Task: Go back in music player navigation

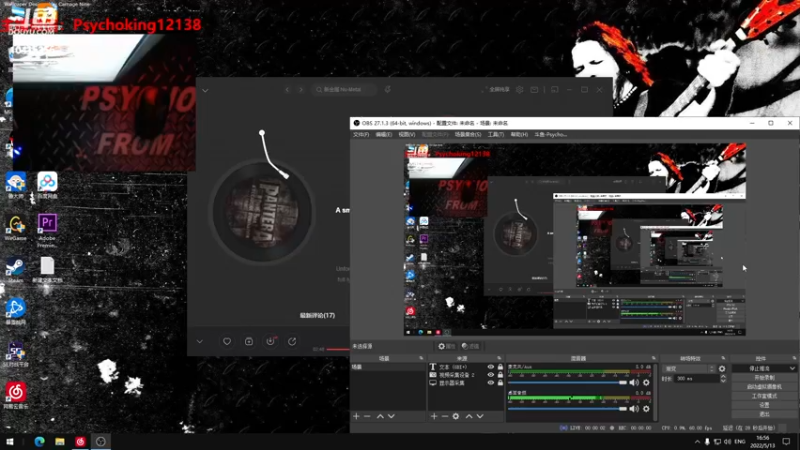Action: pos(287,90)
